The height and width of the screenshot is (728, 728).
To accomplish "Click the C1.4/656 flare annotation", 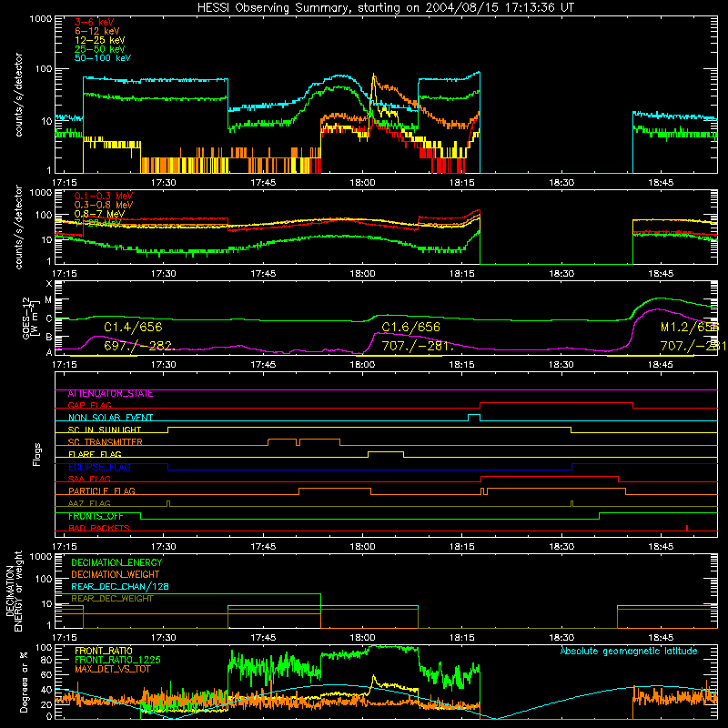I will (x=133, y=328).
